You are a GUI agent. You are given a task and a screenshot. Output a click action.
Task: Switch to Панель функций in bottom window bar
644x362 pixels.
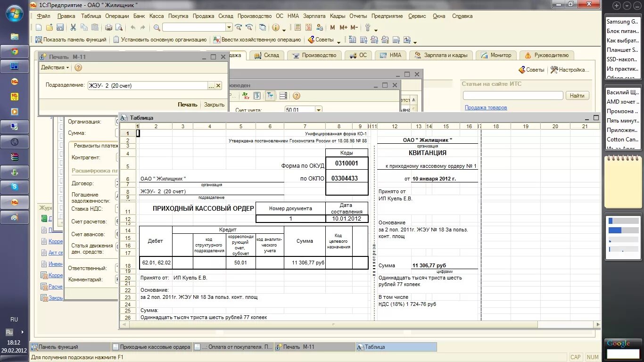pyautogui.click(x=71, y=347)
